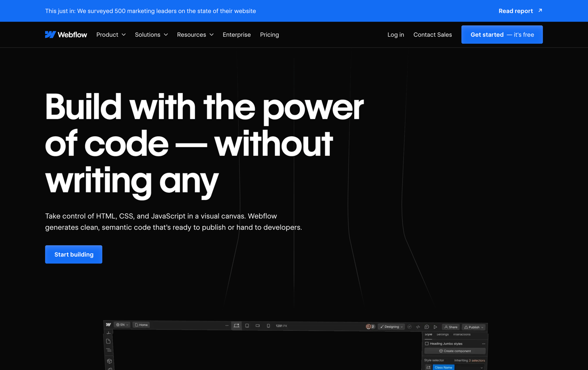Open the Components cube icon

(108, 360)
